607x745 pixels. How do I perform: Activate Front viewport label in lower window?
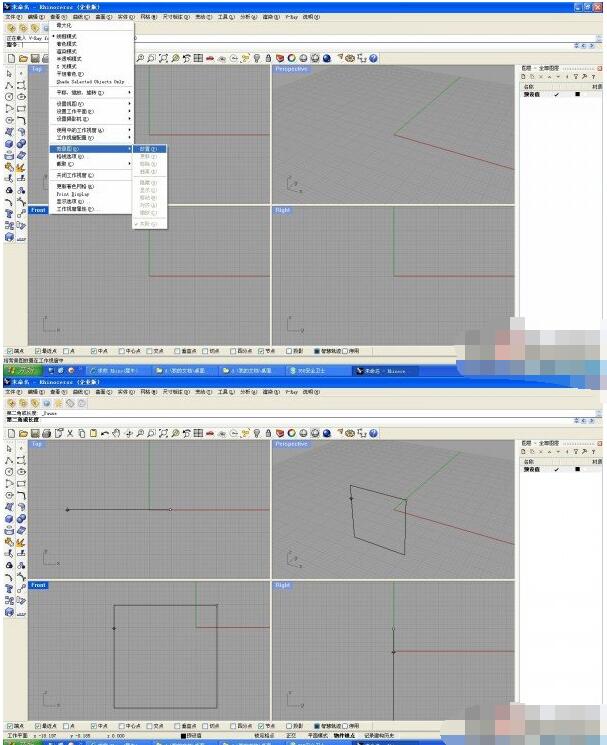point(38,585)
